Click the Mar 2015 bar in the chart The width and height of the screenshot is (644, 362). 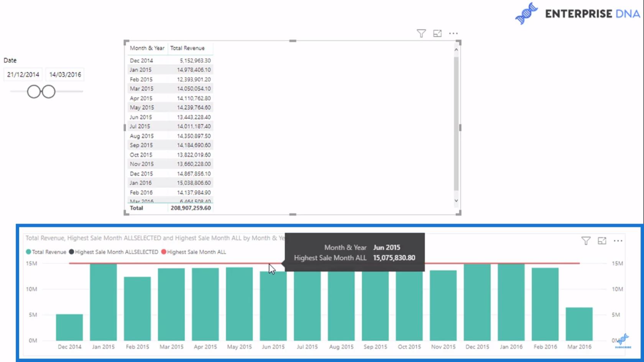(171, 305)
